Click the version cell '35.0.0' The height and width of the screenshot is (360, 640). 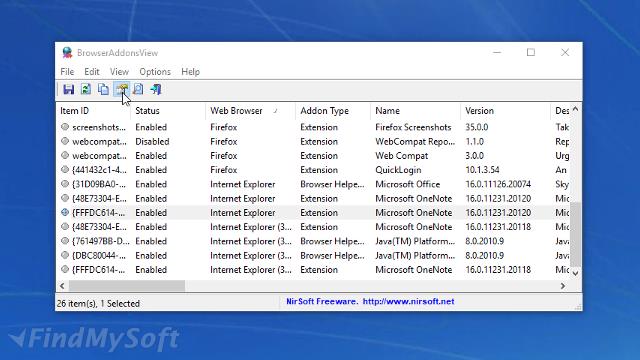[x=477, y=127]
